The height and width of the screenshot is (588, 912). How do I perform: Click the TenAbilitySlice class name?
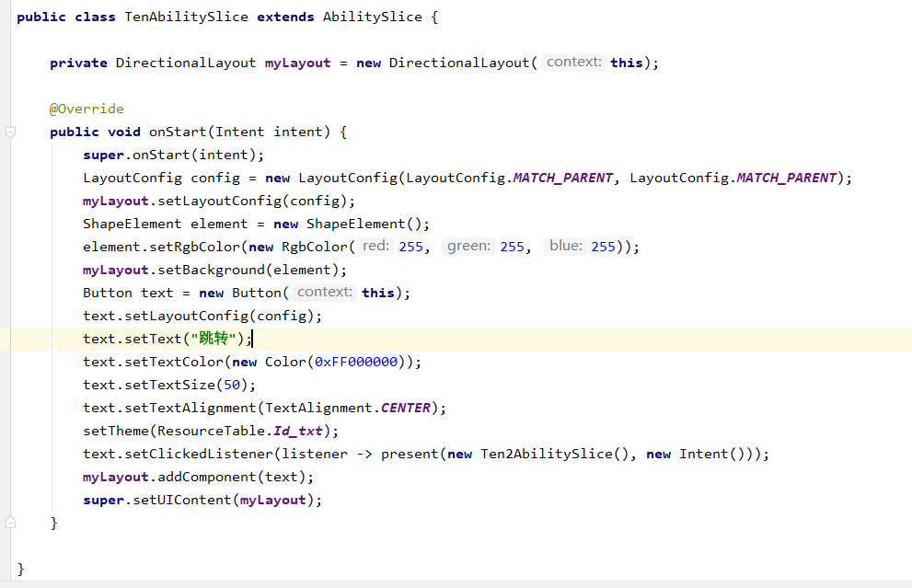coord(186,17)
